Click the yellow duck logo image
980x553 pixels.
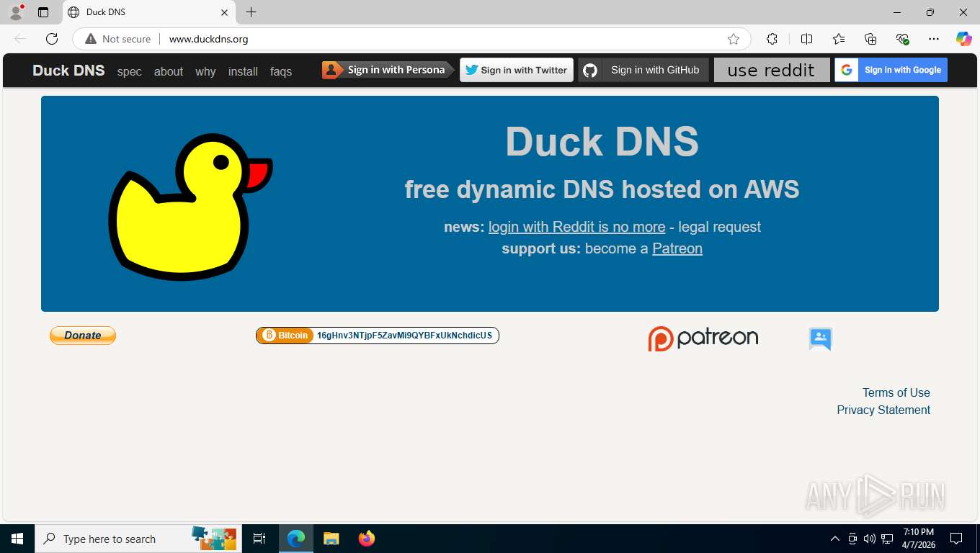pos(190,207)
